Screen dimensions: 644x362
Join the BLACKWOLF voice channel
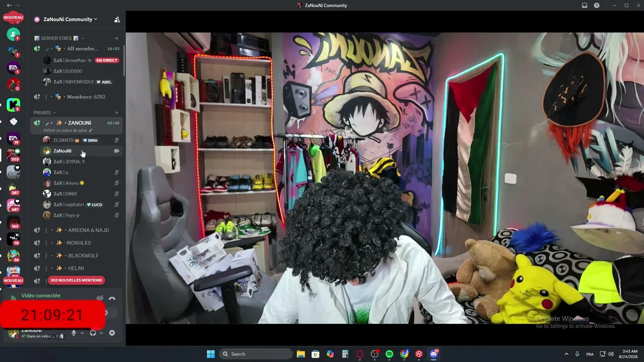coord(76,255)
